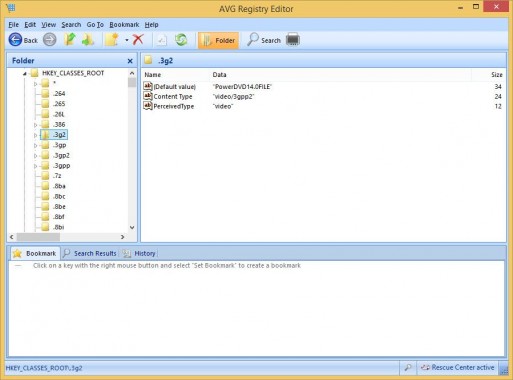Collapse the HKEY_CLASSES_ROOT tree node

(x=25, y=74)
